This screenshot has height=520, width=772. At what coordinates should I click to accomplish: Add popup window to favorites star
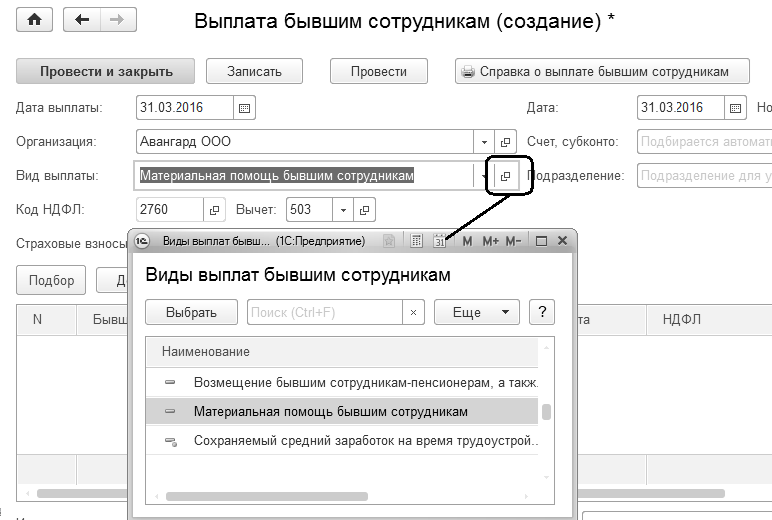click(x=389, y=241)
